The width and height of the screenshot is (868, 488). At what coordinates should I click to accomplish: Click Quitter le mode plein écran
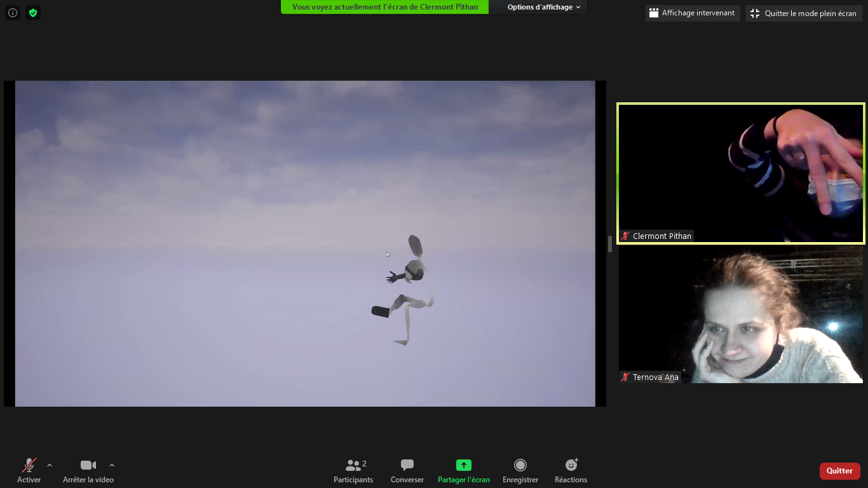804,13
